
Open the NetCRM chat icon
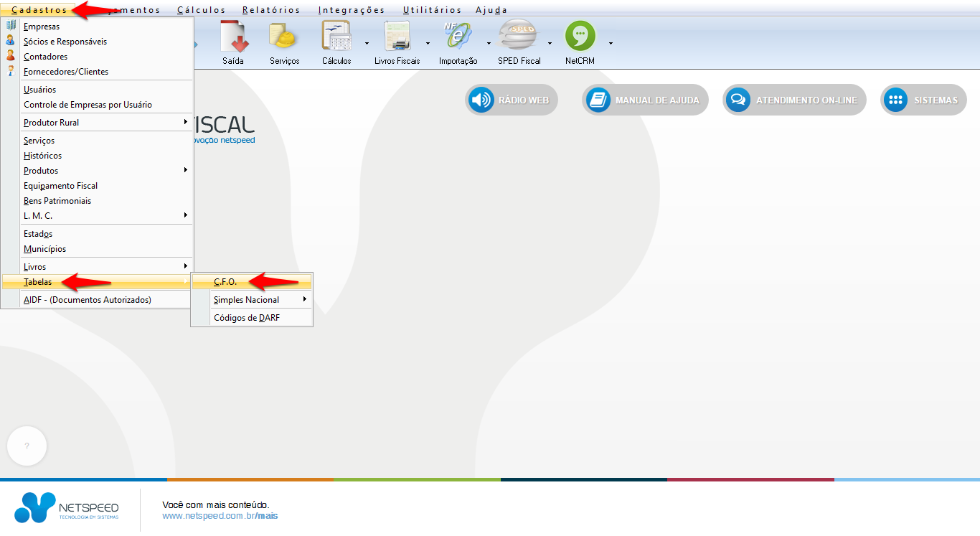click(x=580, y=36)
